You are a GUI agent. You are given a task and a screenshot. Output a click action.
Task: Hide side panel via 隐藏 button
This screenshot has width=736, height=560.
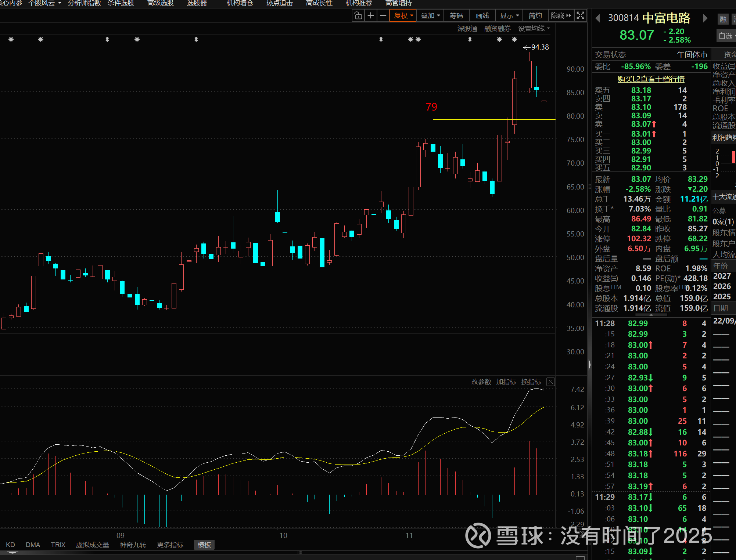pyautogui.click(x=561, y=16)
